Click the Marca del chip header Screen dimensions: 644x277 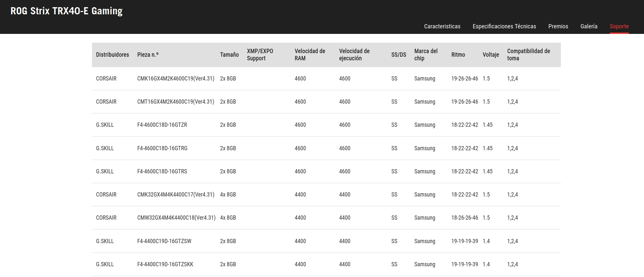(426, 55)
